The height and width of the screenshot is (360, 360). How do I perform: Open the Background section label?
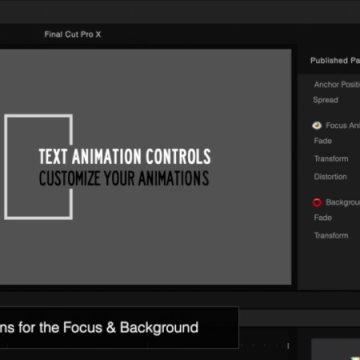[x=343, y=202]
